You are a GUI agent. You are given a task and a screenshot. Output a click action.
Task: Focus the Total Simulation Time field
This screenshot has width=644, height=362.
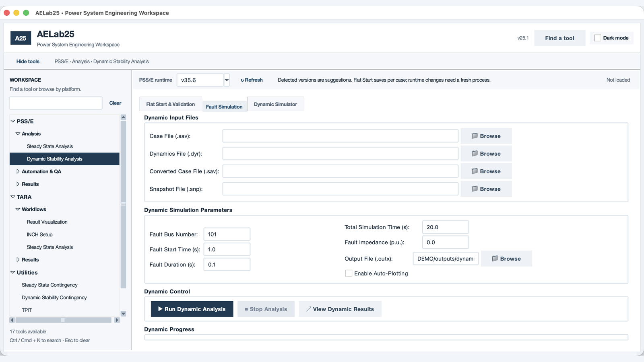coord(446,227)
